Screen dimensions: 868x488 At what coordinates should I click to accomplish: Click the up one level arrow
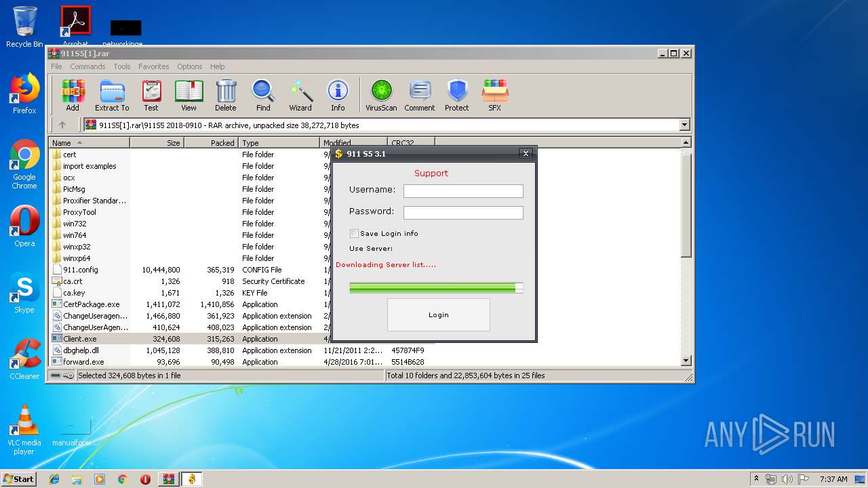(x=62, y=125)
